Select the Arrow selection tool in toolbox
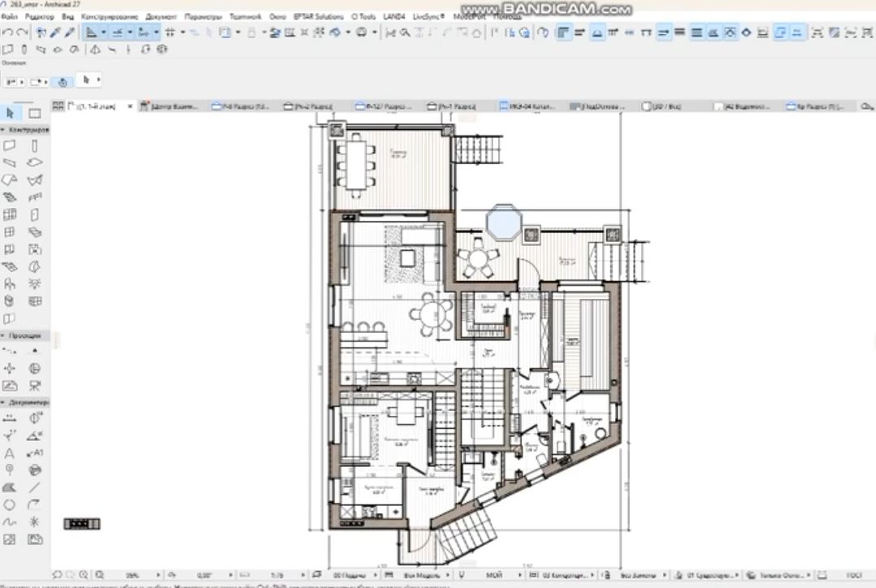This screenshot has width=876, height=588. [10, 113]
